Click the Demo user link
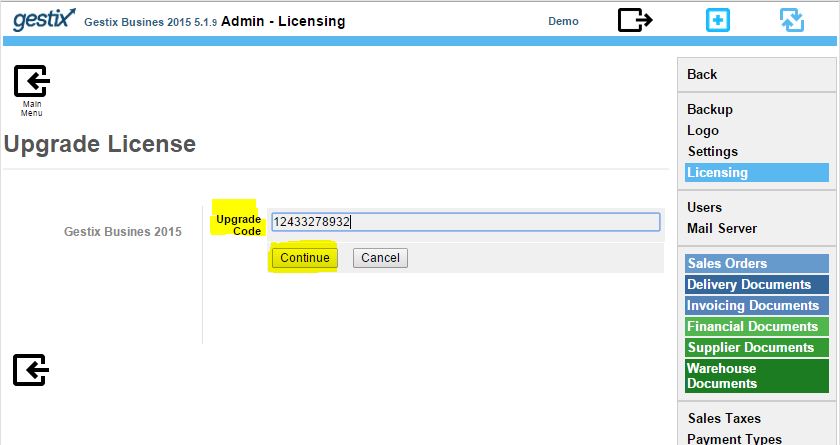The width and height of the screenshot is (840, 445). tap(563, 21)
